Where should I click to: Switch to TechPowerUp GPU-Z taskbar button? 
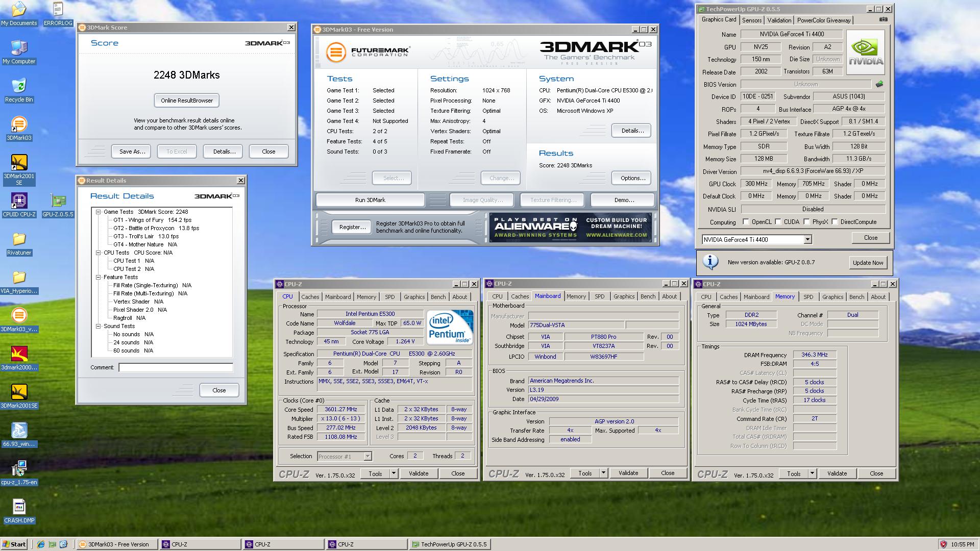pyautogui.click(x=449, y=544)
